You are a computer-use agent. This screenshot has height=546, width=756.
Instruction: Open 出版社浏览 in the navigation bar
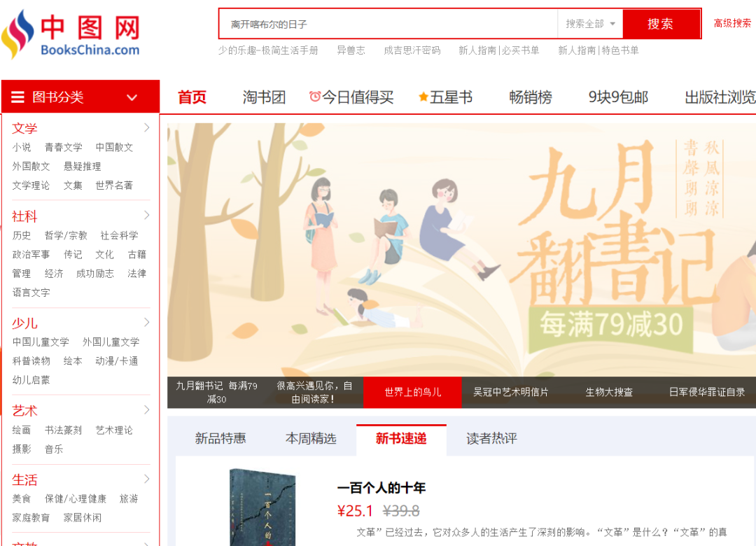point(720,97)
